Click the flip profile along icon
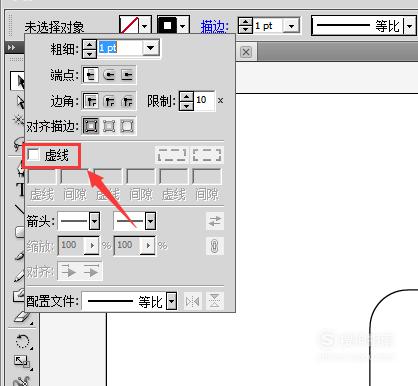This screenshot has width=418, height=386. point(193,302)
